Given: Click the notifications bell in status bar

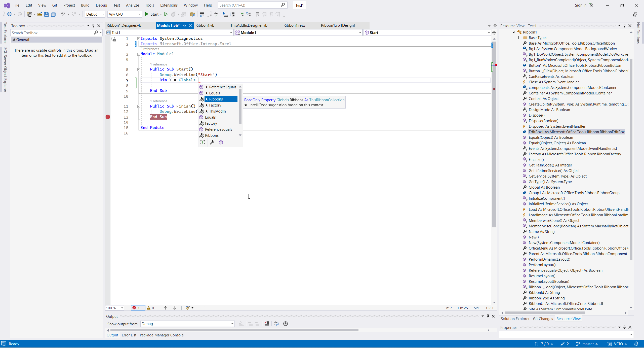Looking at the screenshot, I should tap(636, 344).
